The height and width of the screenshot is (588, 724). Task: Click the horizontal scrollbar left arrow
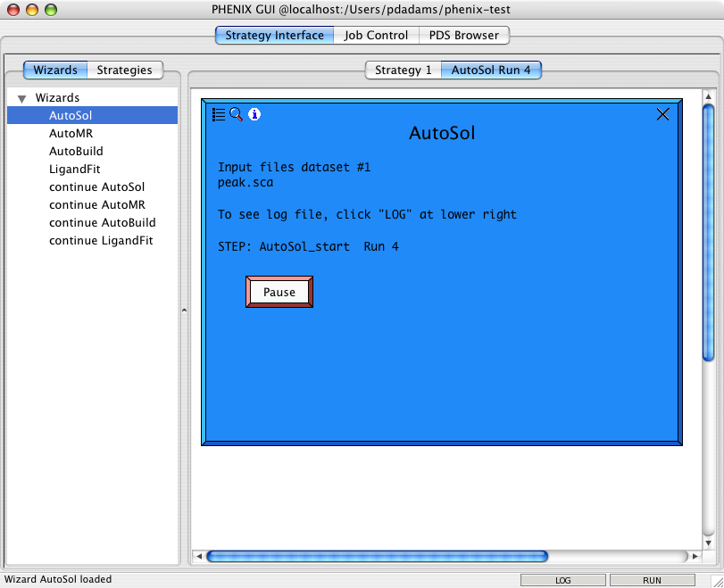[x=198, y=557]
